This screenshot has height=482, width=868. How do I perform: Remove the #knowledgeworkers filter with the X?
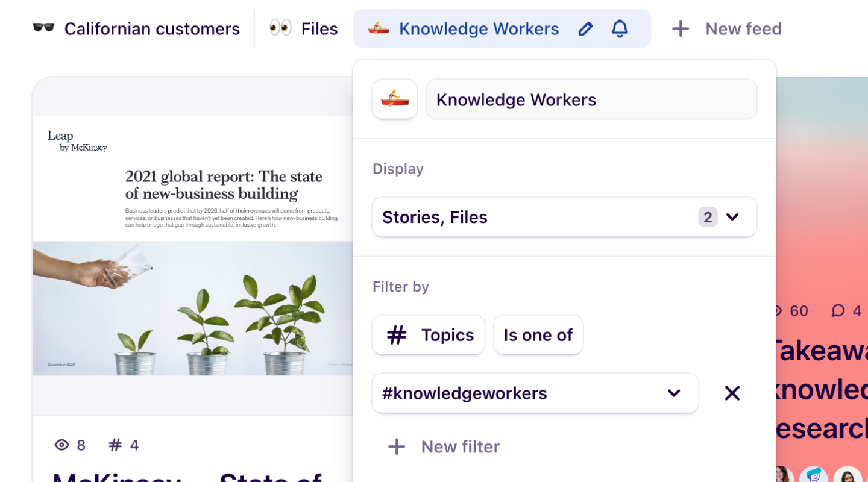732,393
